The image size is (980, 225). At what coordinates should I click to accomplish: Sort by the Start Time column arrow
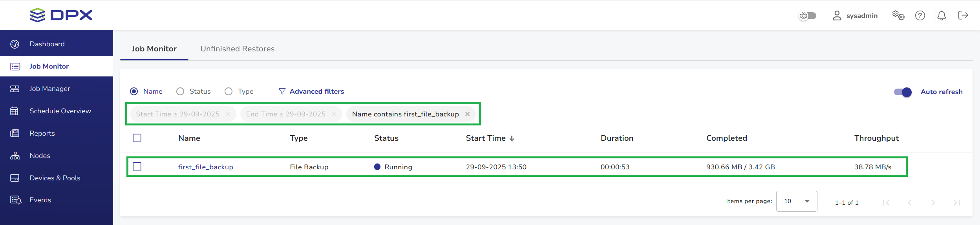click(512, 138)
